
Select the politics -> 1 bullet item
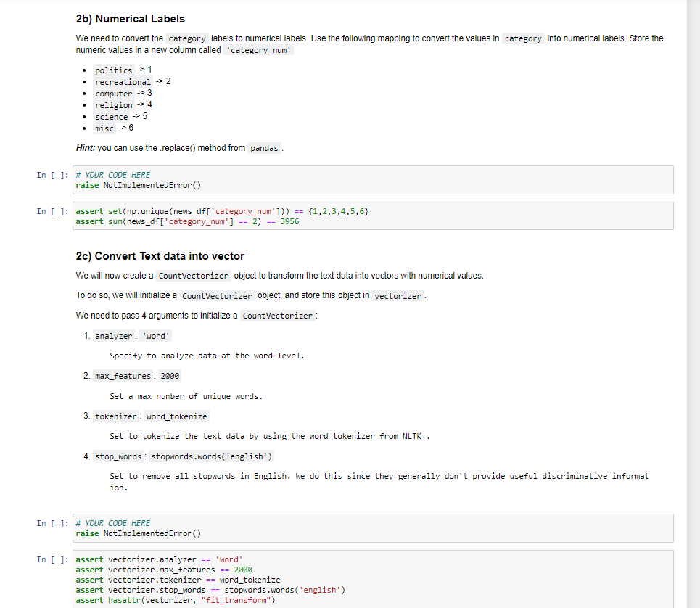click(x=121, y=70)
